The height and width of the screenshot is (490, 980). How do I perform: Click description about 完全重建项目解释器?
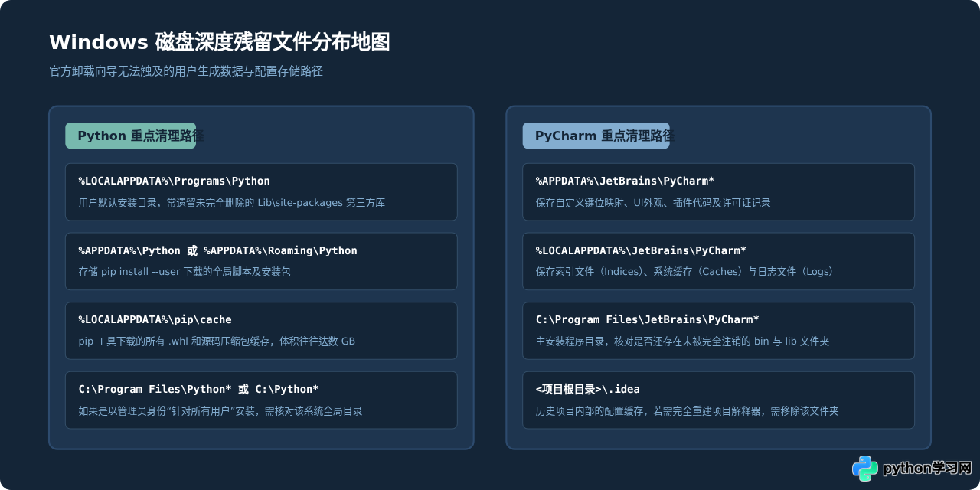pos(687,411)
